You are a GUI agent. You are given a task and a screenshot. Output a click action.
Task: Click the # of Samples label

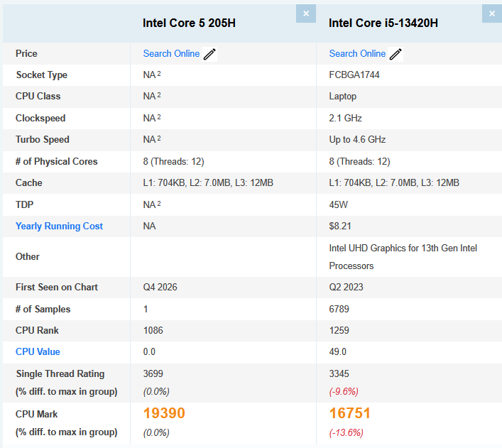tap(43, 309)
